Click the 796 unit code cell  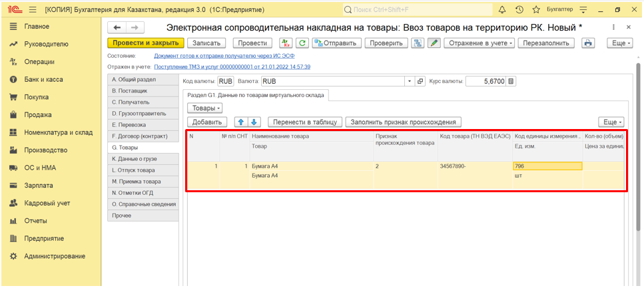coord(547,166)
